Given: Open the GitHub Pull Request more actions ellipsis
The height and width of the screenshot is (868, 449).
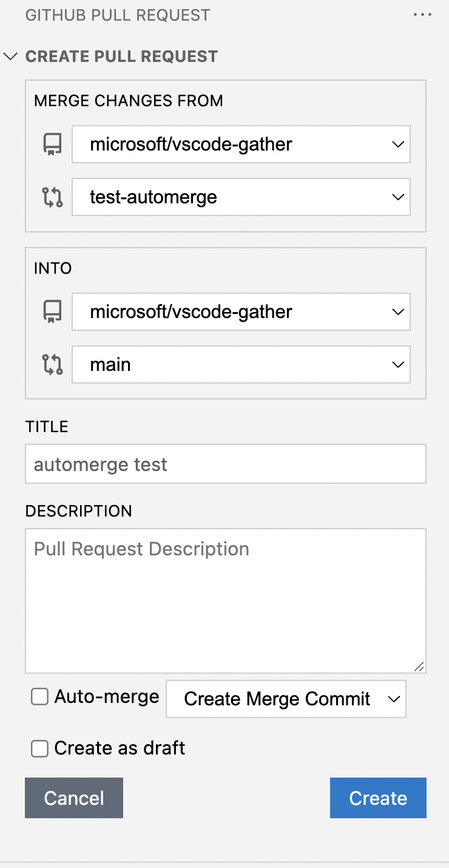Looking at the screenshot, I should pyautogui.click(x=422, y=15).
